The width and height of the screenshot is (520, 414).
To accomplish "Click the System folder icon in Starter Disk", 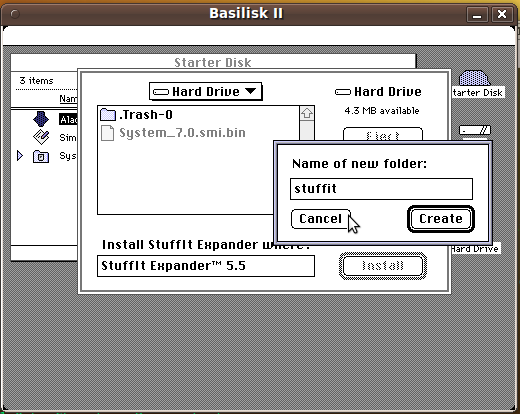I will [x=41, y=156].
